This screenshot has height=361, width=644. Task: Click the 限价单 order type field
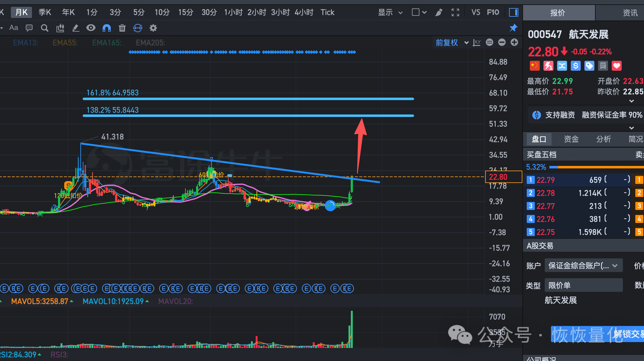583,285
